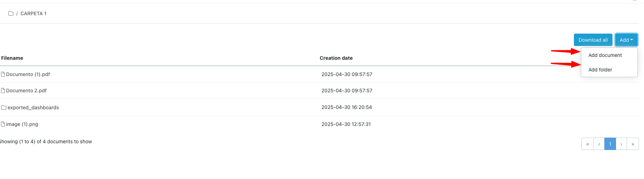The width and height of the screenshot is (644, 179).
Task: Sort by the Filename column header
Action: click(x=12, y=58)
